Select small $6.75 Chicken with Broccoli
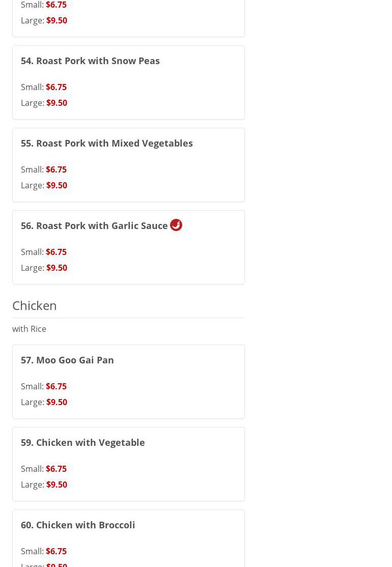The width and height of the screenshot is (392, 567). (56, 551)
